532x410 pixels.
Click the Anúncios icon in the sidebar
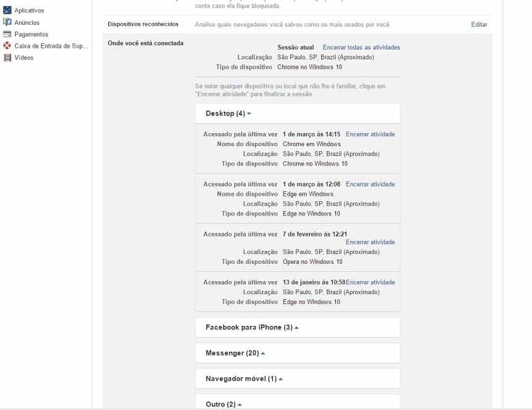(x=7, y=22)
